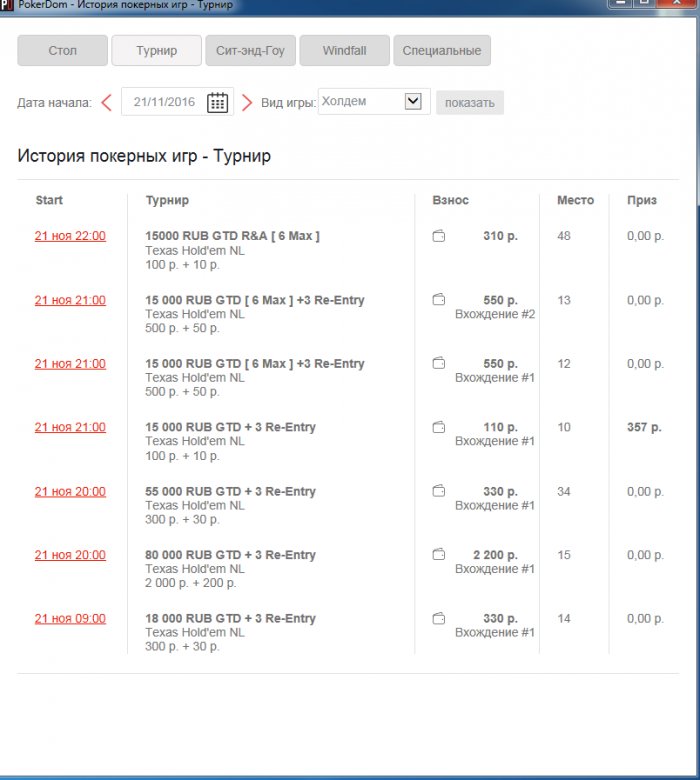
Task: Click the Место column header
Action: (x=575, y=200)
